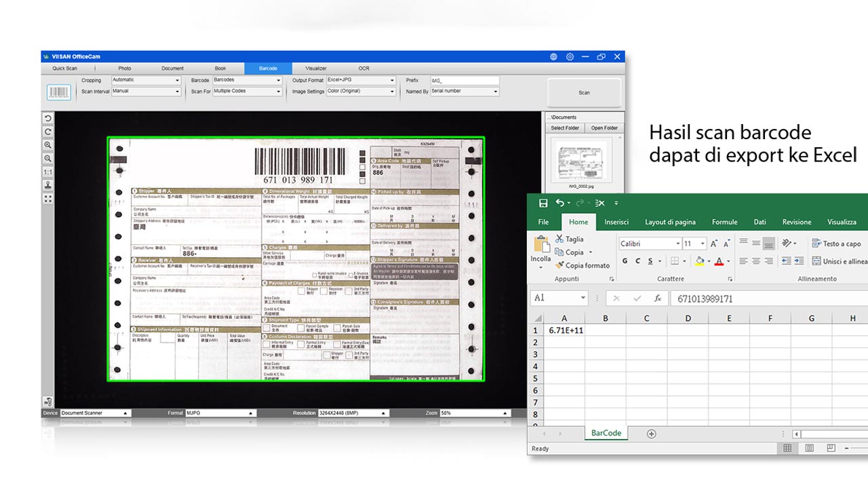Open the Inserisci ribbon tab

[616, 222]
